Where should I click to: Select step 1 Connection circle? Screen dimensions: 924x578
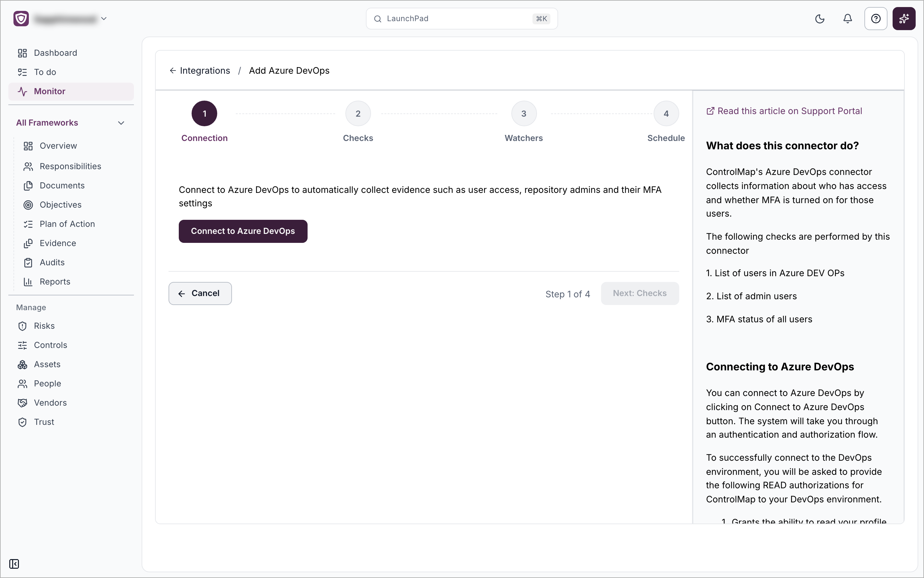204,113
